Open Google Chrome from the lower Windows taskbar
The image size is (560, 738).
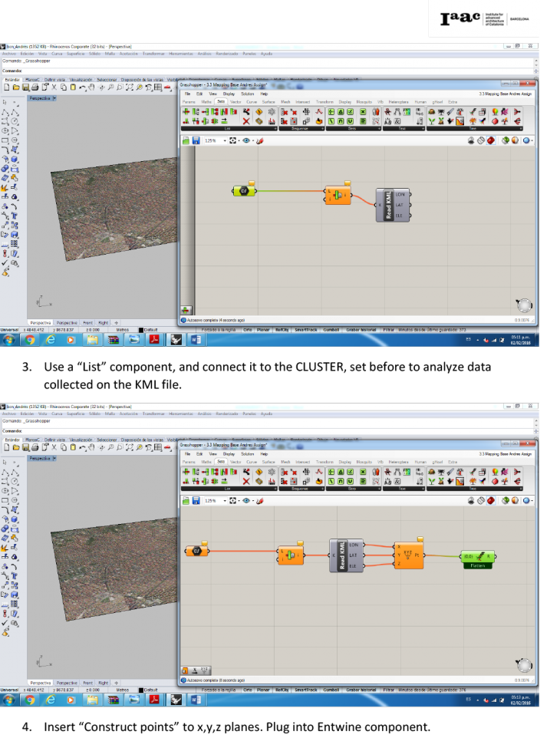[30, 700]
